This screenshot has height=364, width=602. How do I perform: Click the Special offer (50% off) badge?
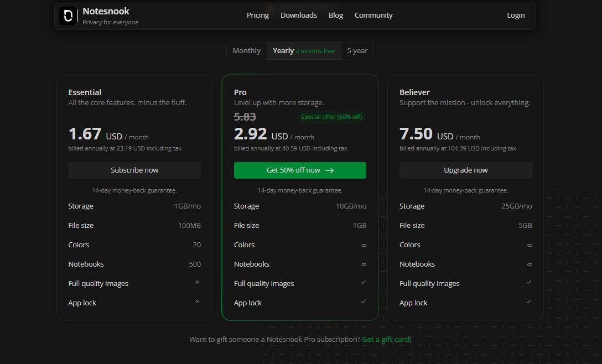tap(331, 116)
